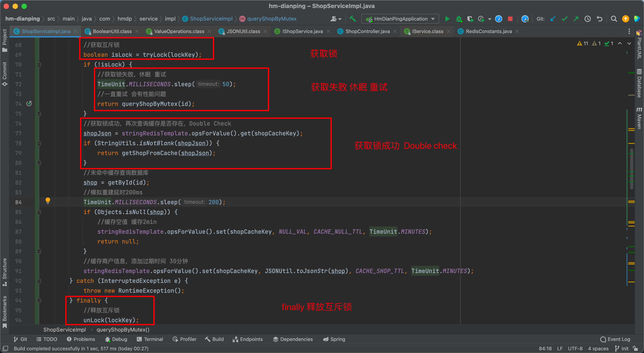This screenshot has width=644, height=353.
Task: Open the Event Log
Action: 615,339
